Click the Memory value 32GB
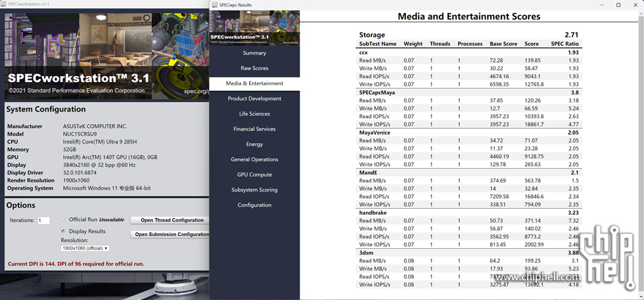The height and width of the screenshot is (300, 644). (70, 150)
